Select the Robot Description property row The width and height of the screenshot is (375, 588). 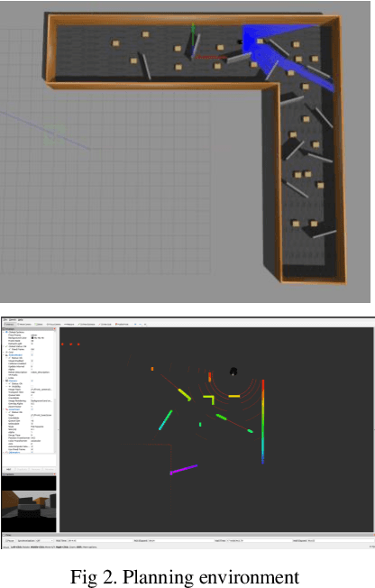pyautogui.click(x=29, y=372)
